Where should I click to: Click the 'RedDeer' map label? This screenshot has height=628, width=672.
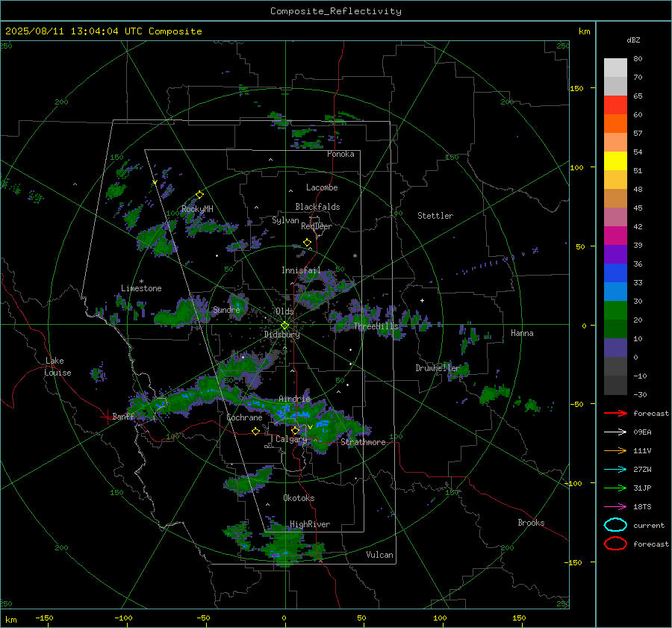coord(317,226)
